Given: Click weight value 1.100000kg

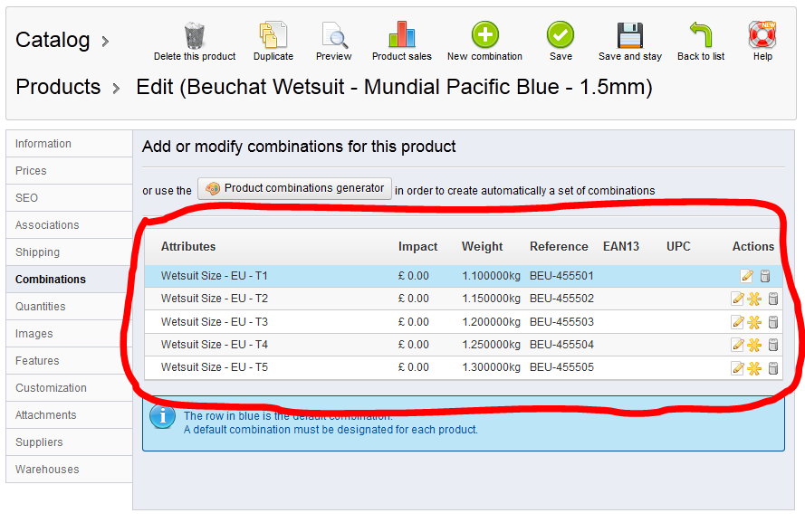Looking at the screenshot, I should pyautogui.click(x=492, y=276).
